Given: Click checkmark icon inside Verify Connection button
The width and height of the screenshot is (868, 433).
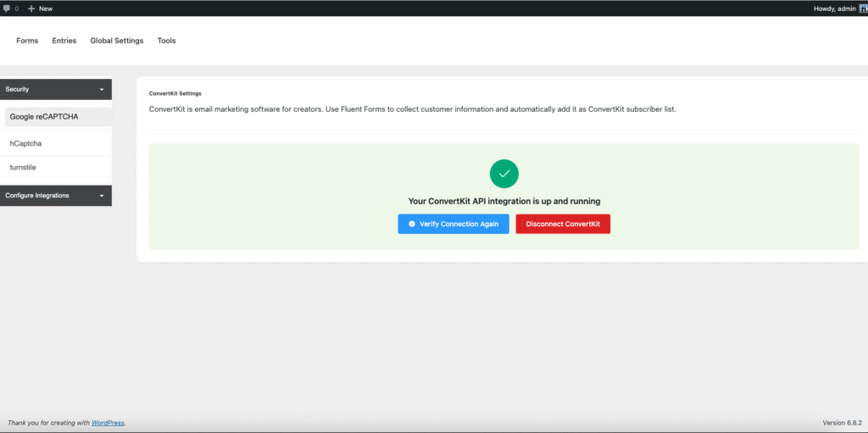Looking at the screenshot, I should point(411,224).
